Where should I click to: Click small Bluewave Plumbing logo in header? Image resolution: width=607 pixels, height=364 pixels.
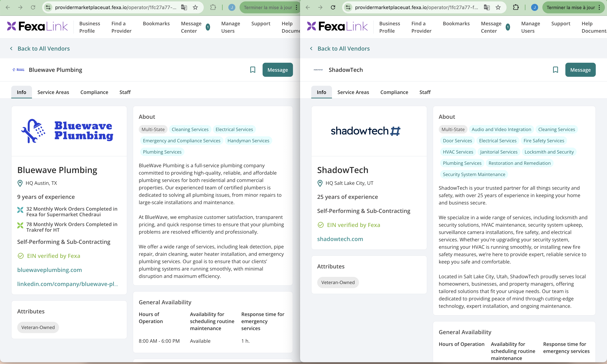(19, 70)
